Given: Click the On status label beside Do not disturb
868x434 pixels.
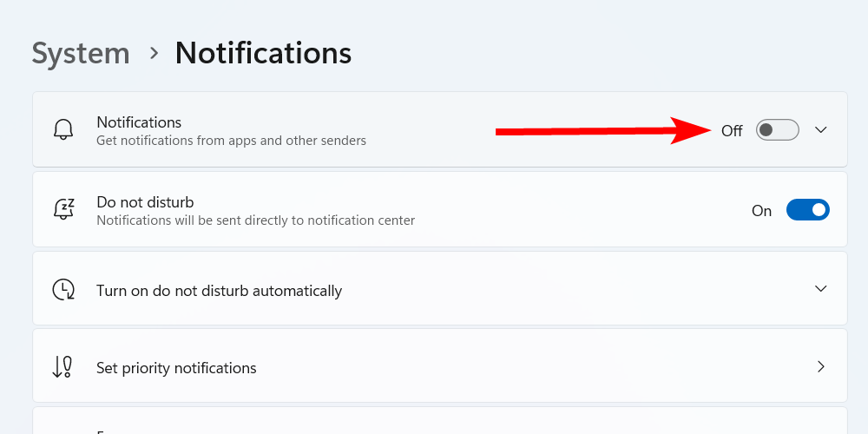Looking at the screenshot, I should [x=761, y=211].
